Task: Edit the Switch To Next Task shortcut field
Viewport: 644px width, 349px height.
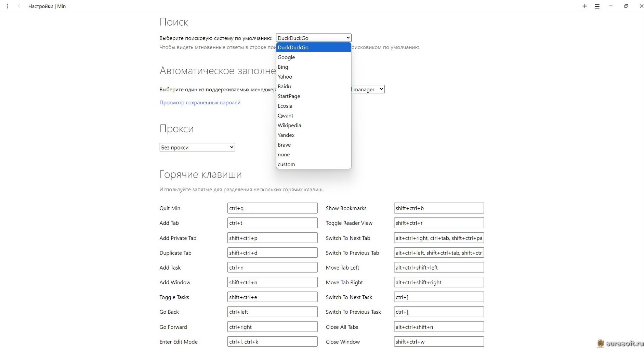Action: 439,297
